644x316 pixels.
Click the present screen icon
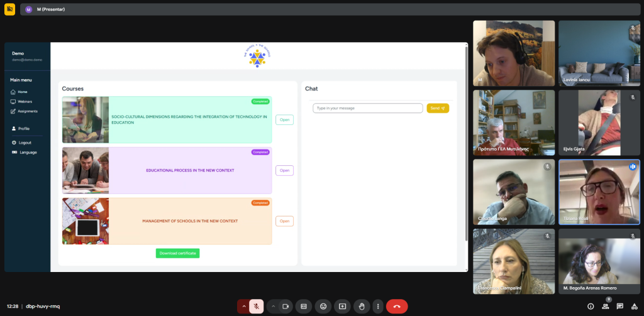(x=342, y=307)
